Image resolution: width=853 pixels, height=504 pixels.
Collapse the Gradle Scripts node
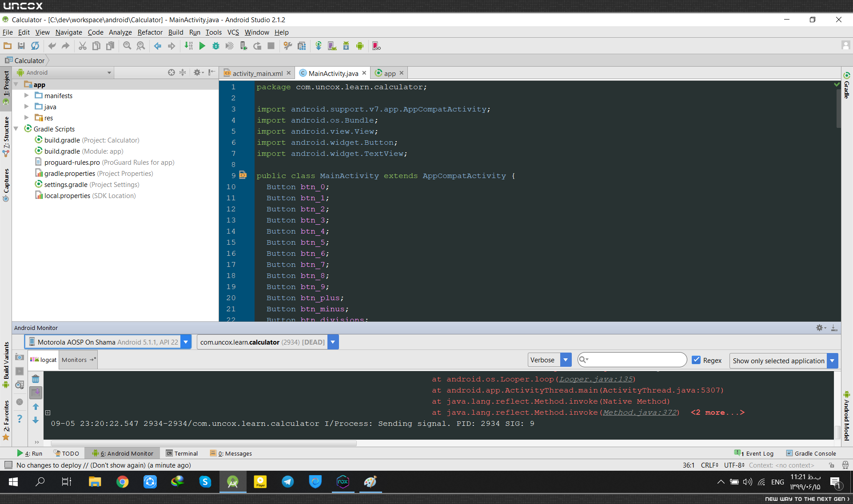pyautogui.click(x=16, y=129)
